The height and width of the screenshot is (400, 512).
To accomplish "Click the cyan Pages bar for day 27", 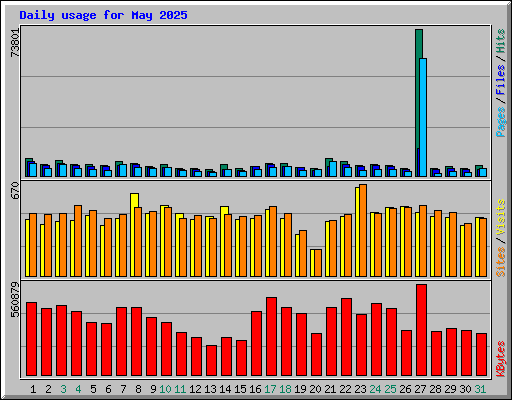I will [x=423, y=117].
